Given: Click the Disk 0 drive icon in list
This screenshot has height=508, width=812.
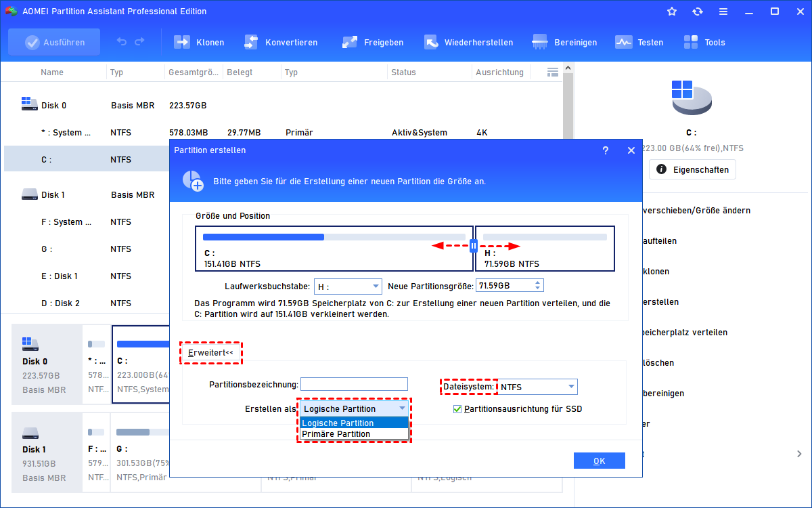Looking at the screenshot, I should (29, 104).
